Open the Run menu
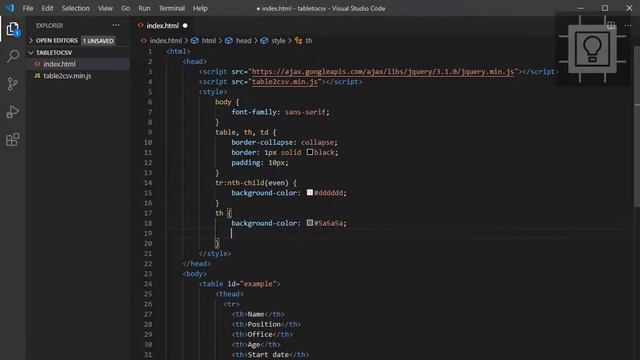The image size is (640, 360). pyautogui.click(x=144, y=8)
